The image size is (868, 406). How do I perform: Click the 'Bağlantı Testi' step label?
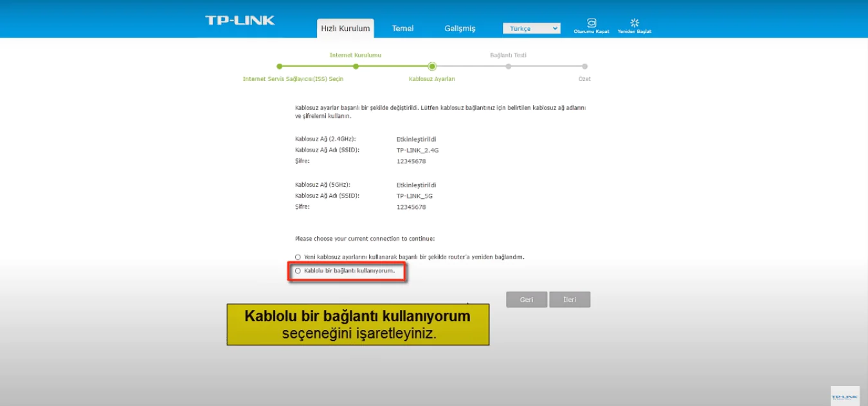click(x=509, y=55)
